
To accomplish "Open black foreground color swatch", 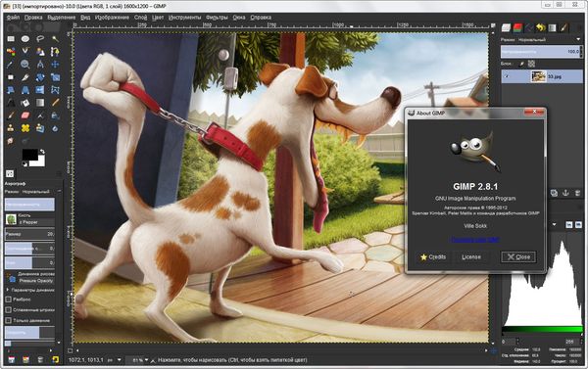I will point(29,154).
